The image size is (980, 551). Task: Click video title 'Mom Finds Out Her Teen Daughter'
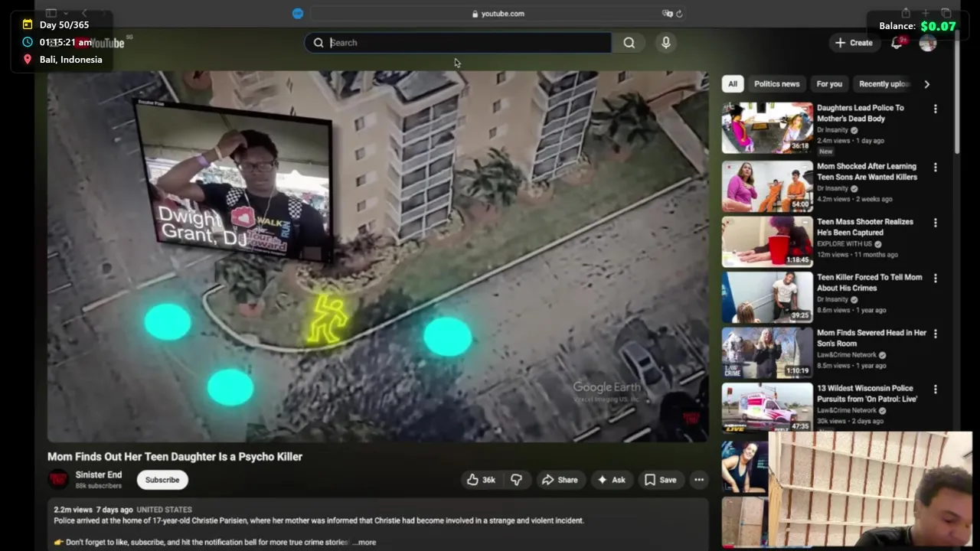(x=175, y=457)
